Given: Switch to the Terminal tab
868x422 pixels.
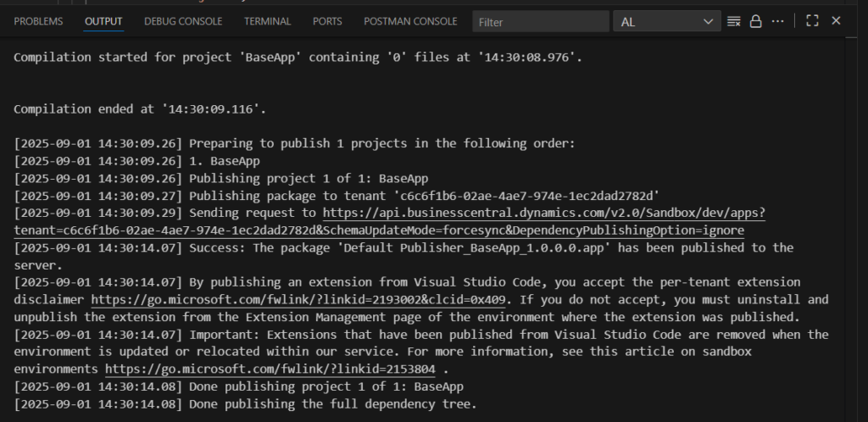Looking at the screenshot, I should pos(267,21).
